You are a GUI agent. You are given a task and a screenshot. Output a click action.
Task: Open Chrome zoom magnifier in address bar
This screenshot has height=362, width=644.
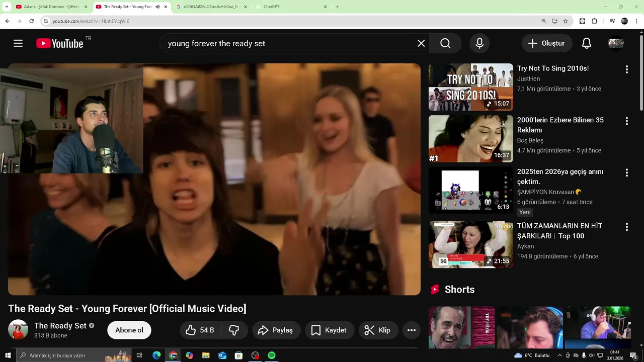click(544, 21)
